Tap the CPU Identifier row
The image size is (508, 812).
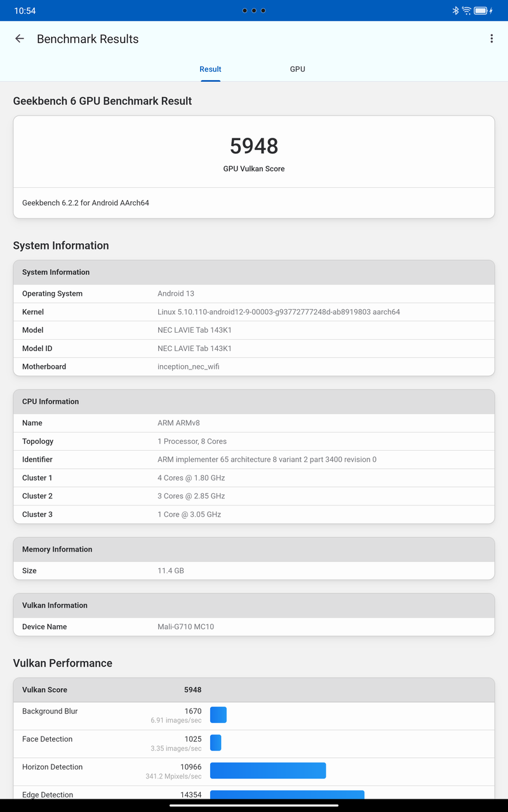[254, 460]
